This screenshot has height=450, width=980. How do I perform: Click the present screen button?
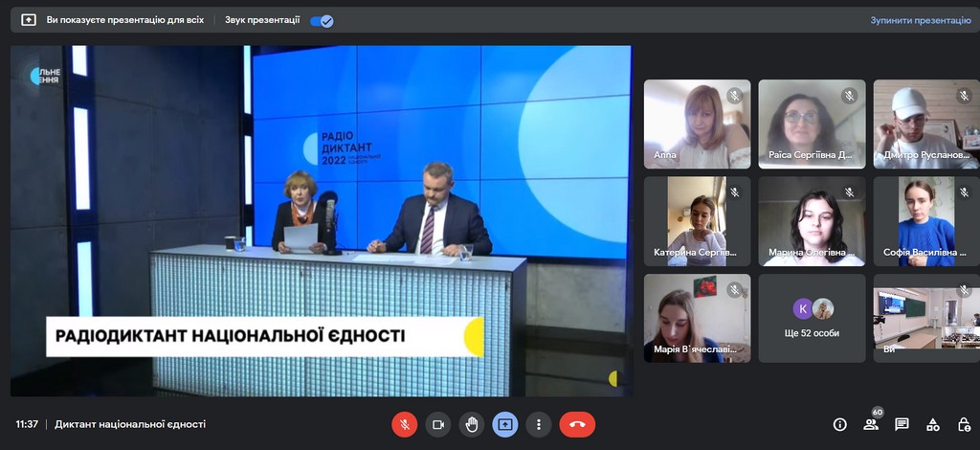pos(505,424)
